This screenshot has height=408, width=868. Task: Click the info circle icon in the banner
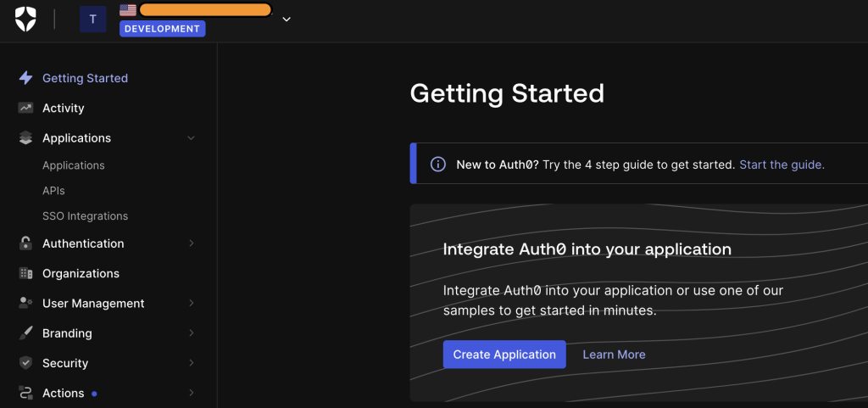click(x=438, y=165)
